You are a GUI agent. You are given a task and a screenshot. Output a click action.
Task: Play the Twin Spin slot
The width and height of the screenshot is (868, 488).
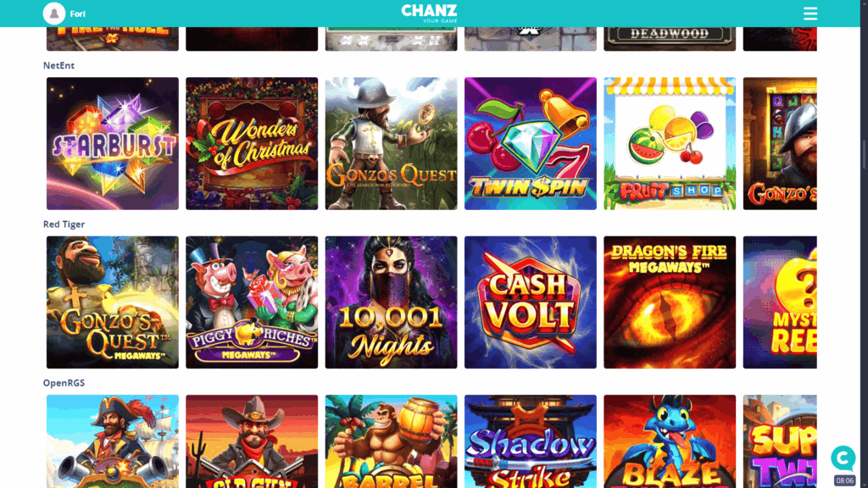tap(531, 143)
